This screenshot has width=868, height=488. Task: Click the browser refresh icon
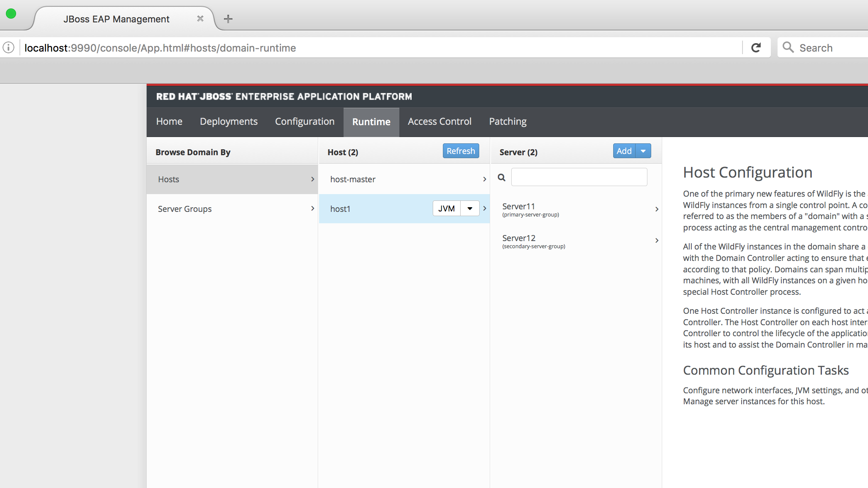point(756,48)
